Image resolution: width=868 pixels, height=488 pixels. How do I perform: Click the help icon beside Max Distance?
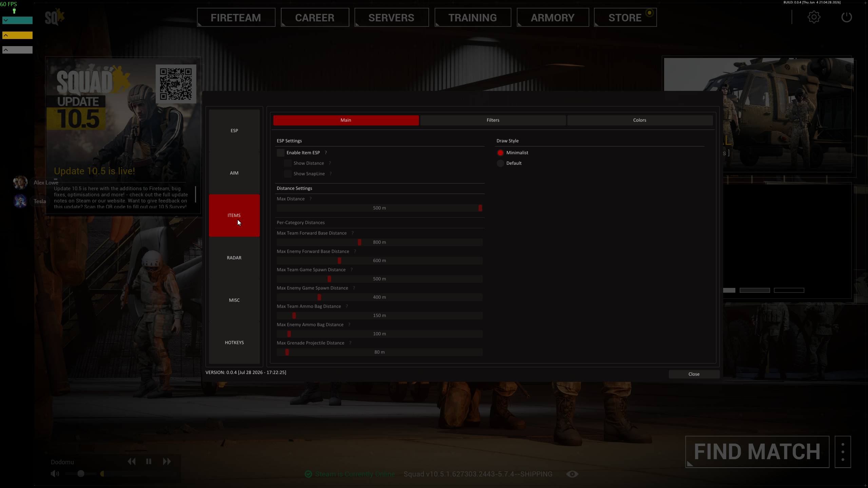click(310, 199)
